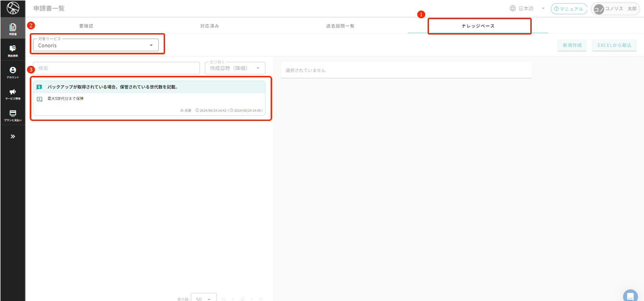Click the 新規作成 button
The width and height of the screenshot is (644, 301).
(x=572, y=45)
